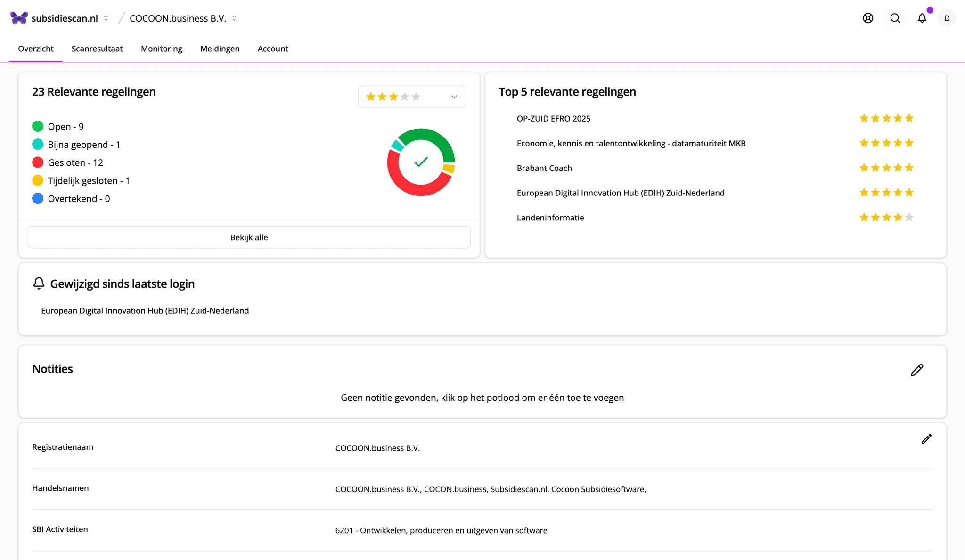Viewport: 965px width, 560px height.
Task: Open the Scanresultaat tab
Action: pyautogui.click(x=97, y=49)
